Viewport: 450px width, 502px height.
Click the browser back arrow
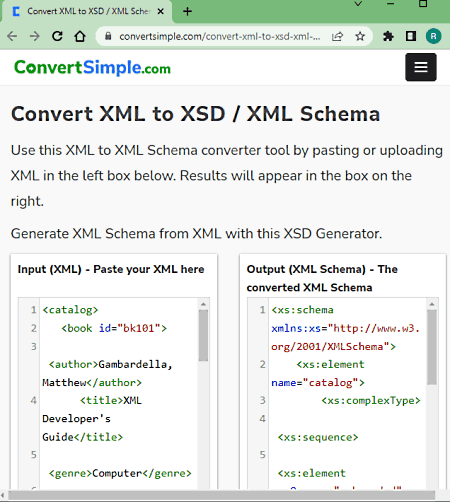12,36
